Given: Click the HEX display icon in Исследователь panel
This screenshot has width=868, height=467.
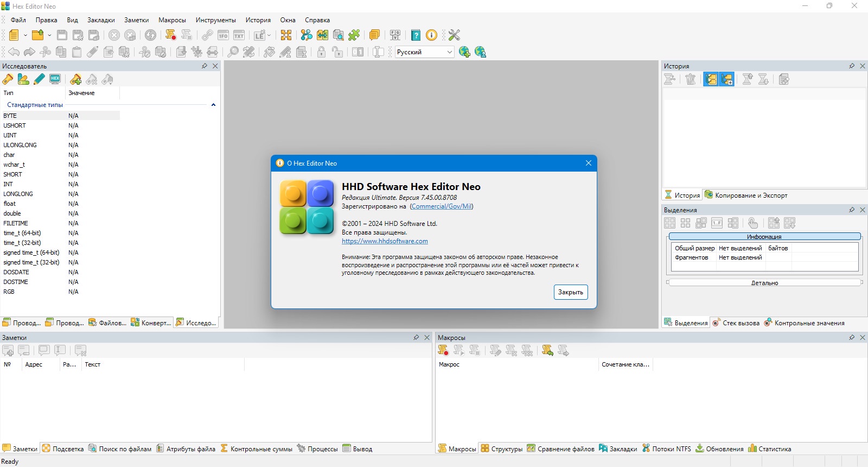Looking at the screenshot, I should coord(55,79).
